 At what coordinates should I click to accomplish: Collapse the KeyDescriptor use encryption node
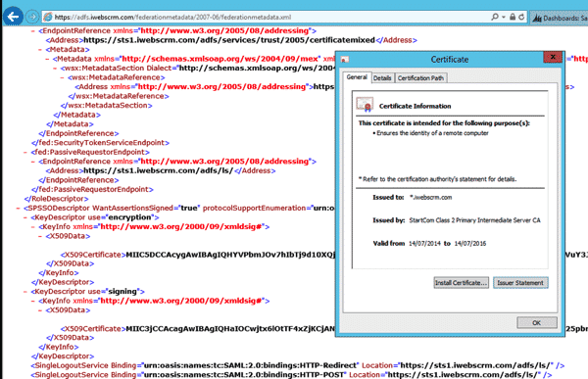25,217
